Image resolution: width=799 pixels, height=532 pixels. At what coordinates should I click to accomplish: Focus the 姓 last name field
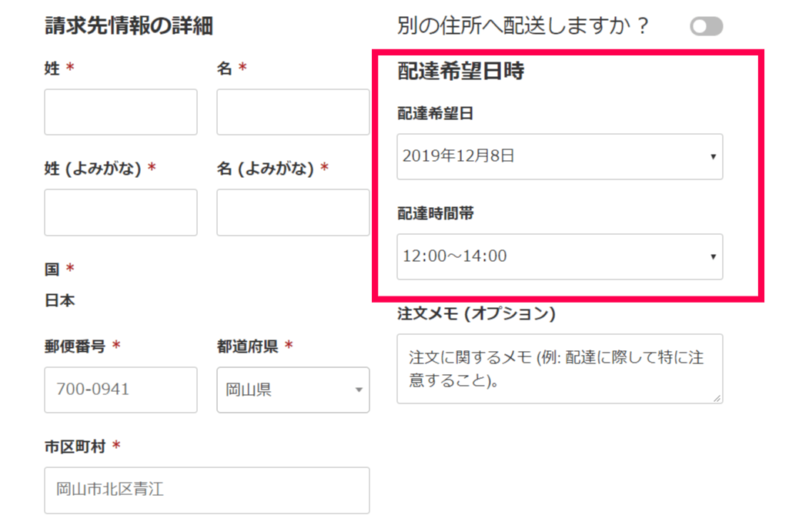[x=121, y=112]
